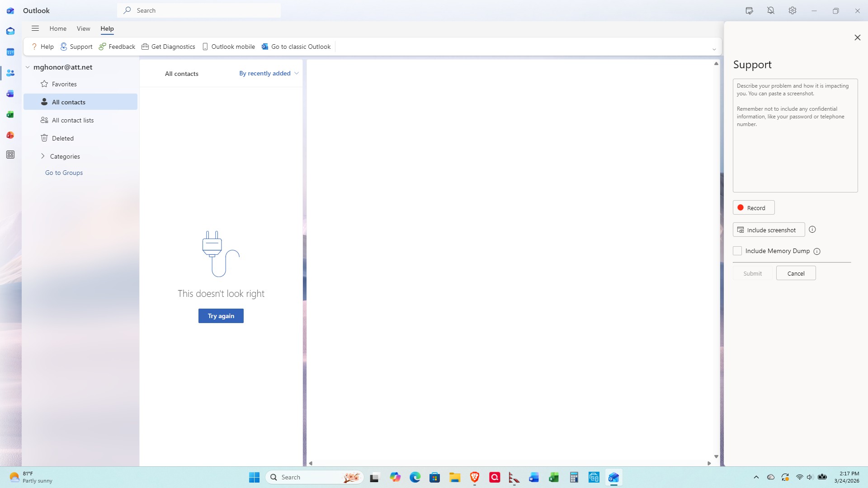Click the Include Memory Dump info icon
This screenshot has height=488, width=868.
[817, 251]
